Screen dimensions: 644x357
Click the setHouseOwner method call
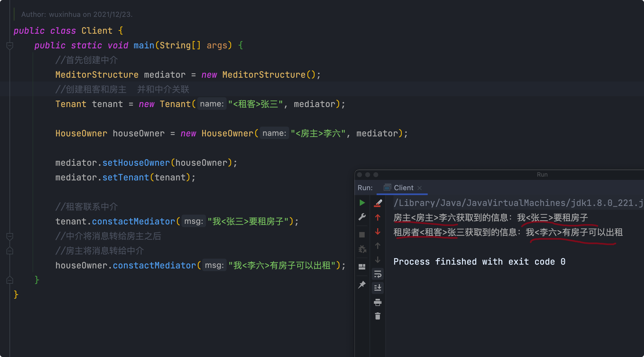pyautogui.click(x=136, y=163)
